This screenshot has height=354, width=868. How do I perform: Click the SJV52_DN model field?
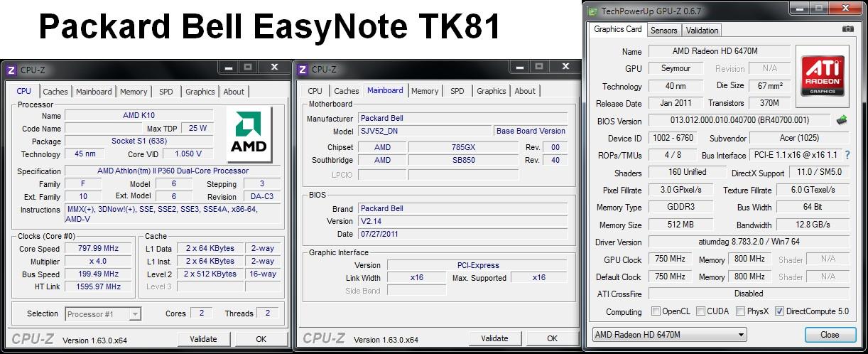[x=425, y=132]
